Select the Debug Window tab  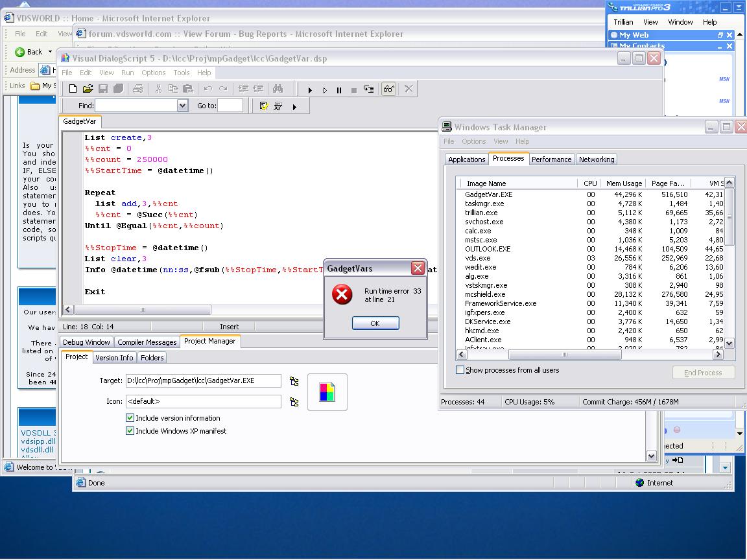click(x=86, y=342)
